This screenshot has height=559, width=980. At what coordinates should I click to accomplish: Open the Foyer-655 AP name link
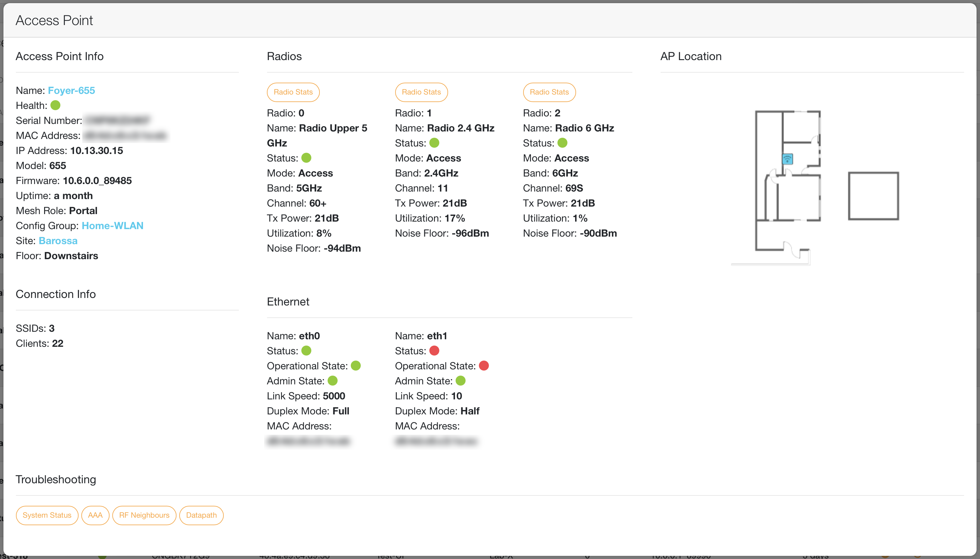pos(71,90)
